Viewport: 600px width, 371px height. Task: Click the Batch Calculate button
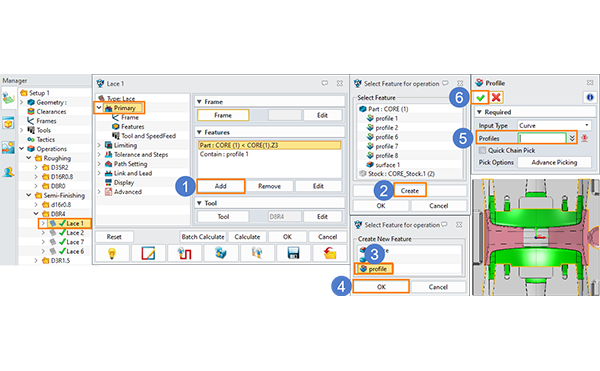(x=203, y=237)
